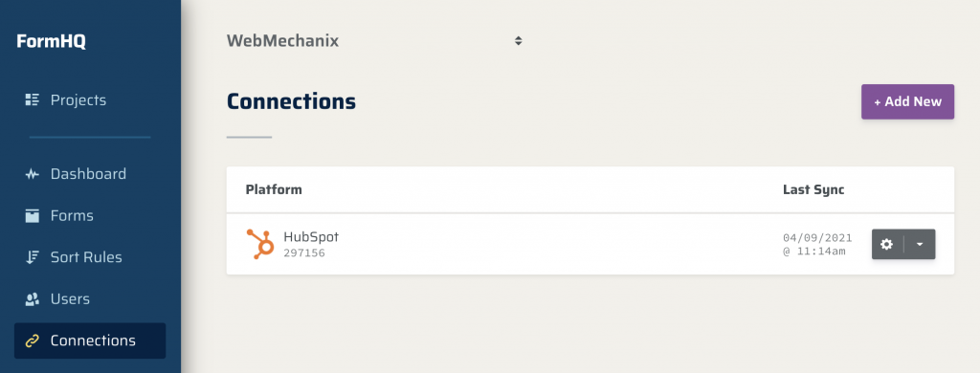This screenshot has height=373, width=980.
Task: Click the Projects grid icon in sidebar
Action: 32,99
